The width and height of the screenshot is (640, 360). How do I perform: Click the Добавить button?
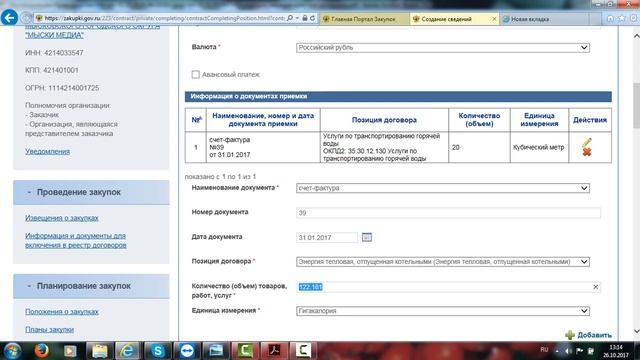click(588, 335)
